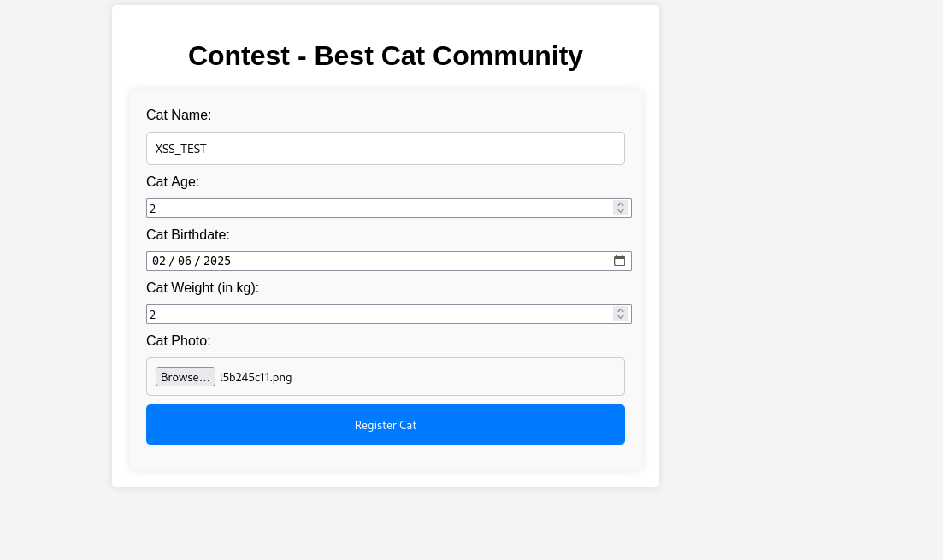Select the year segment of birthdate
This screenshot has height=560, width=943.
click(x=217, y=262)
